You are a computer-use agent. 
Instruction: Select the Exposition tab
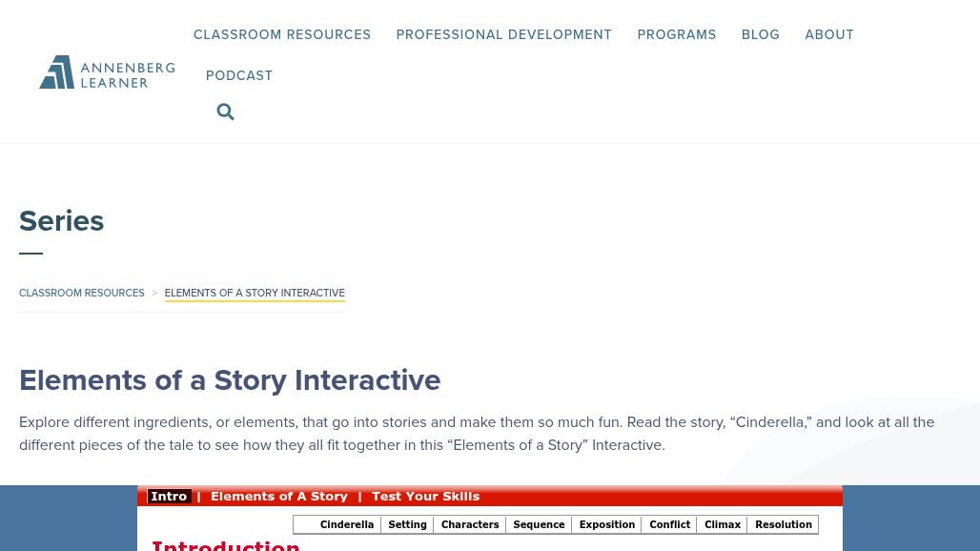[x=606, y=524]
